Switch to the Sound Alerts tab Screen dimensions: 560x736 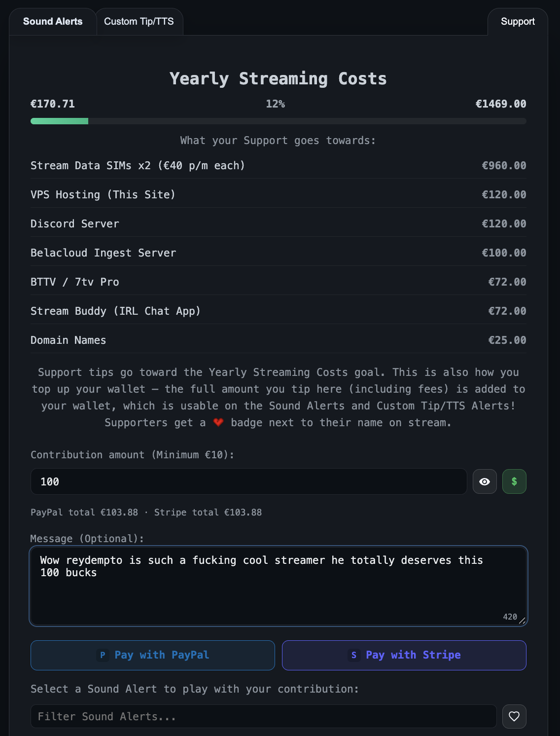tap(53, 22)
